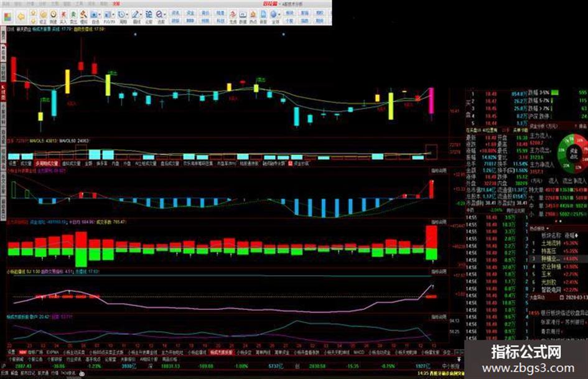
Task: Click the magenta last candlestick on K-line chart
Action: [x=431, y=101]
